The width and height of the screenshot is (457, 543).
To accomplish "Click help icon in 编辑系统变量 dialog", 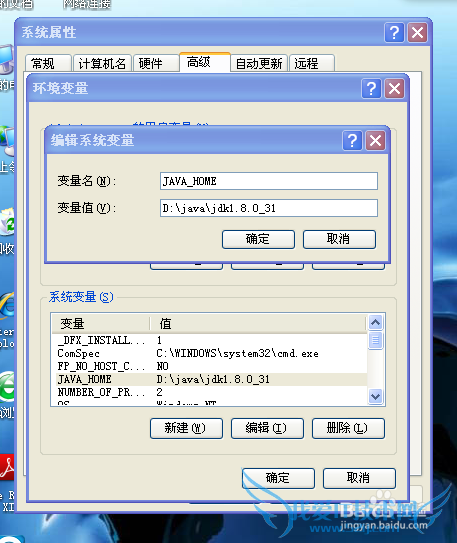I will tap(352, 141).
